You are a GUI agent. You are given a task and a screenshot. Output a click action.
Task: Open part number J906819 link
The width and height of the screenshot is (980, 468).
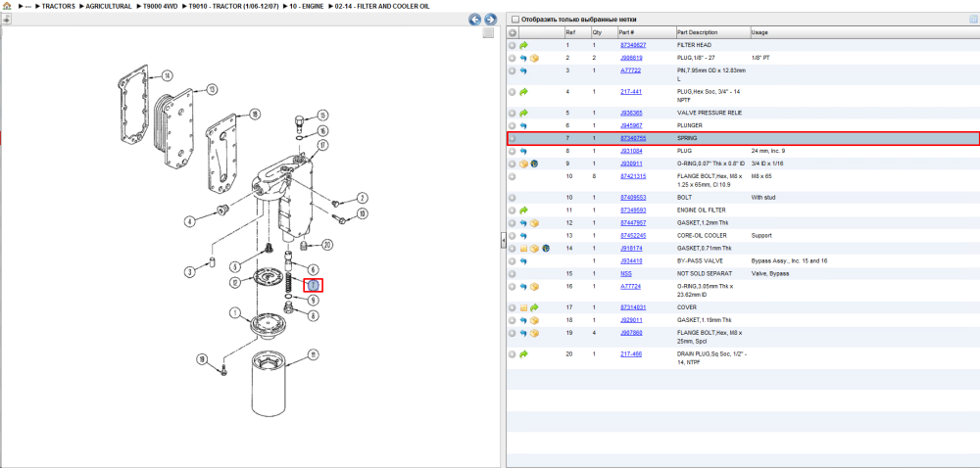click(x=631, y=58)
